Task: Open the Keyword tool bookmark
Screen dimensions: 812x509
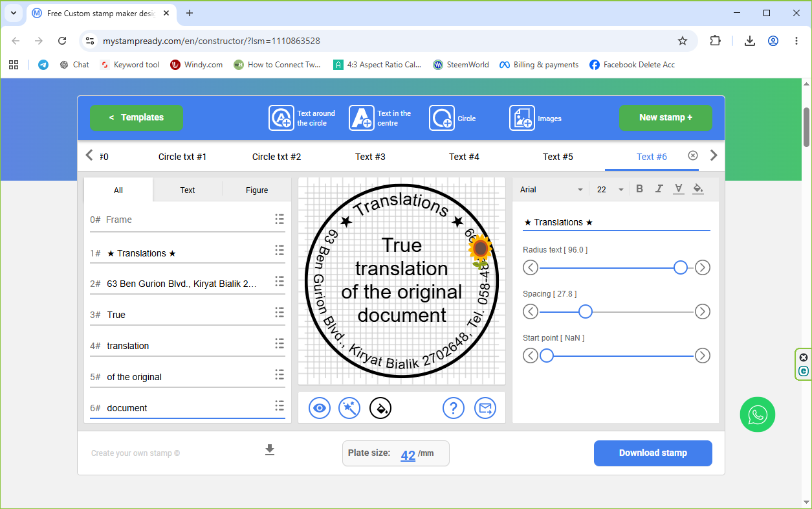Action: [x=129, y=65]
